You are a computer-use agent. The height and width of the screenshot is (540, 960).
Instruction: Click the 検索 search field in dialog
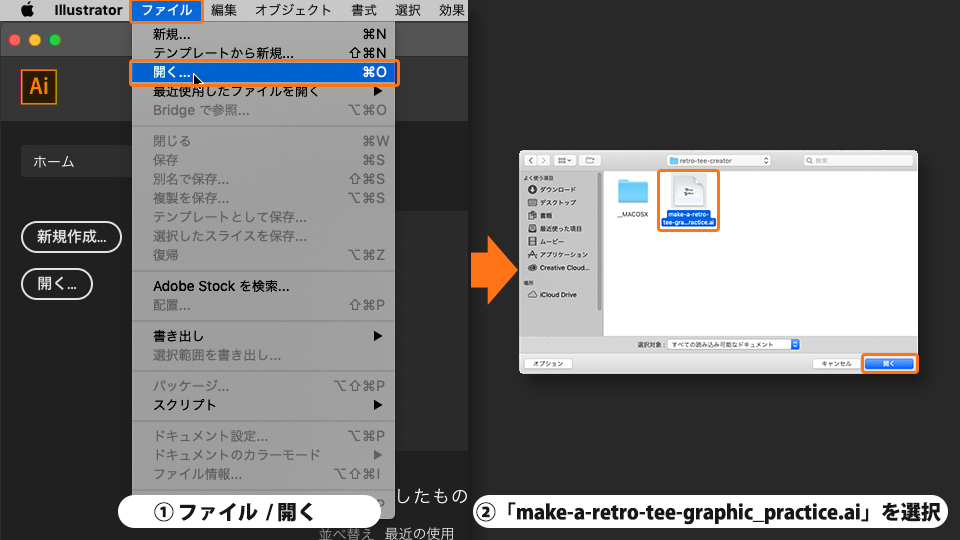[858, 160]
